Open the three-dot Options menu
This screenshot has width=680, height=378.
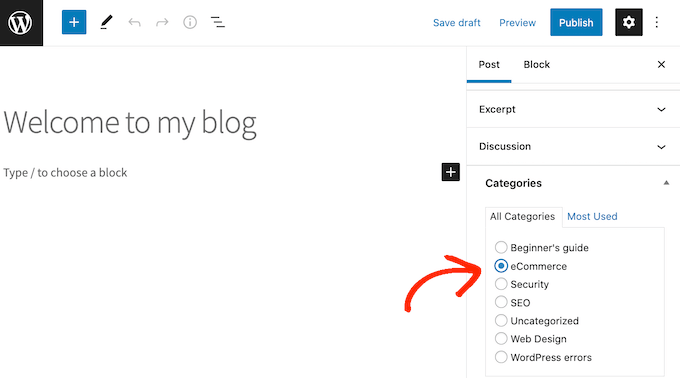click(657, 22)
